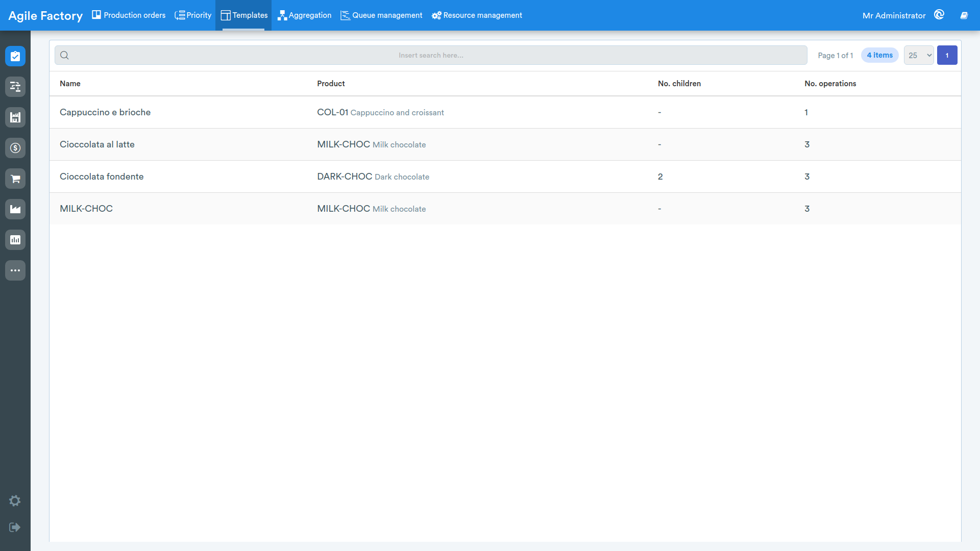Open the shopping cart purchases icon
Image resolution: width=980 pixels, height=551 pixels.
click(15, 179)
